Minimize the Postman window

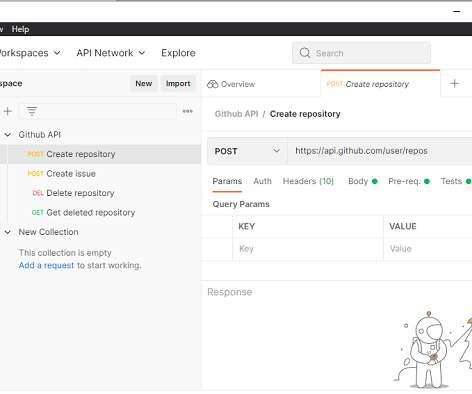click(x=457, y=11)
